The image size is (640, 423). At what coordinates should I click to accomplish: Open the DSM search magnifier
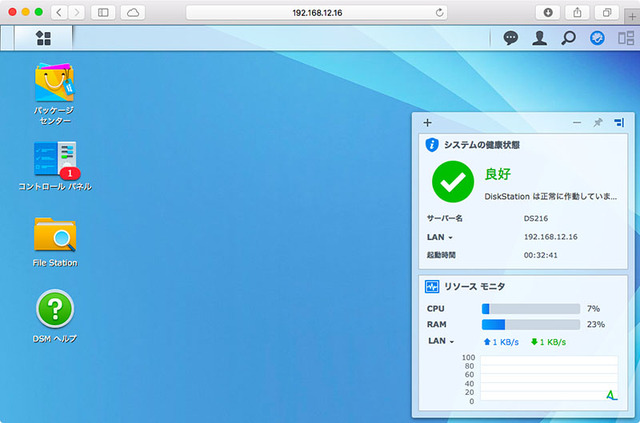[x=568, y=38]
